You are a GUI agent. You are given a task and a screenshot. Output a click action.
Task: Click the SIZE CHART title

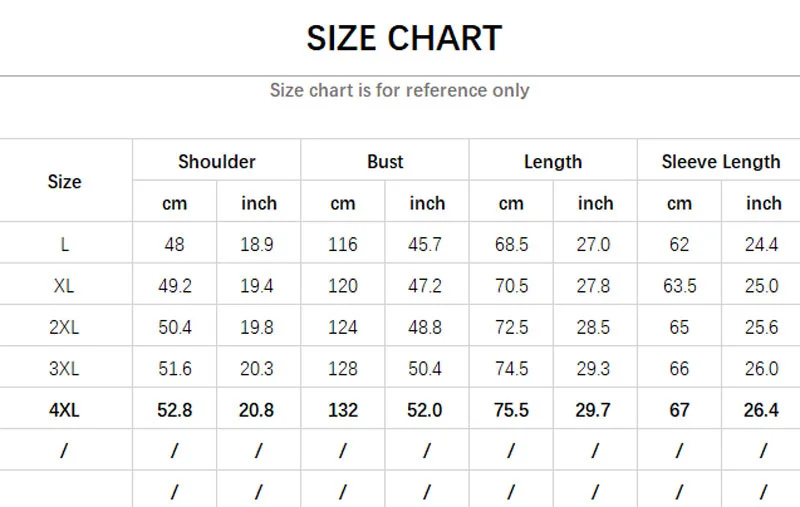tap(403, 38)
